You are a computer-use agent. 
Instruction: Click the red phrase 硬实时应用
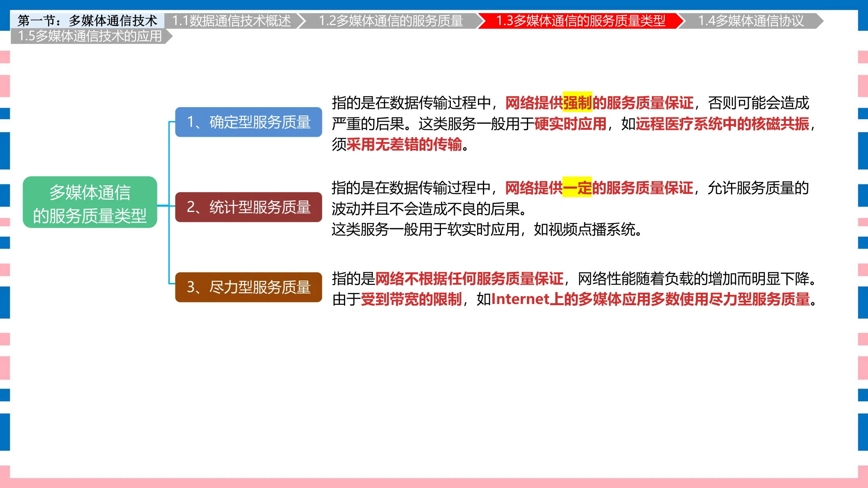tap(570, 124)
